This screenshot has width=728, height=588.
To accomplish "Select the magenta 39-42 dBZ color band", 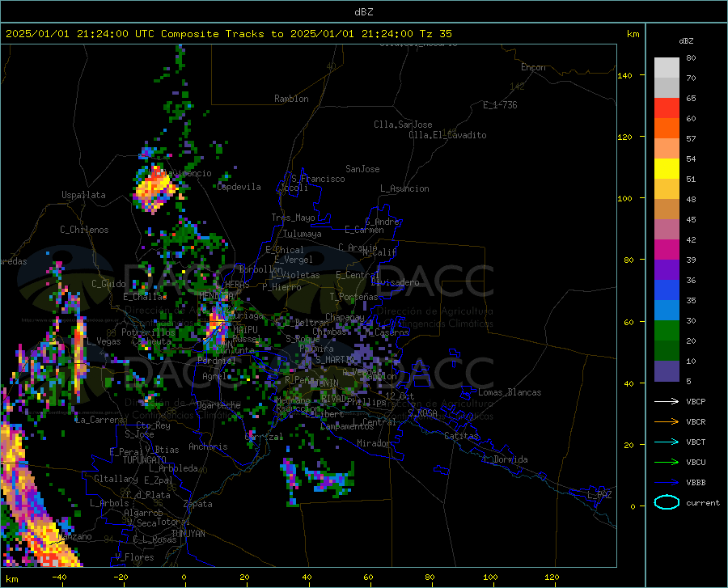I will pos(667,250).
